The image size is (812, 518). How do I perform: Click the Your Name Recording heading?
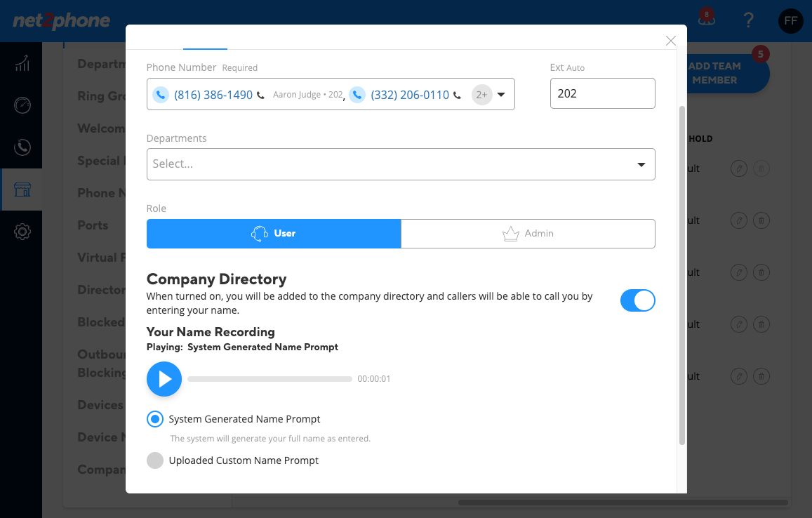pos(211,332)
